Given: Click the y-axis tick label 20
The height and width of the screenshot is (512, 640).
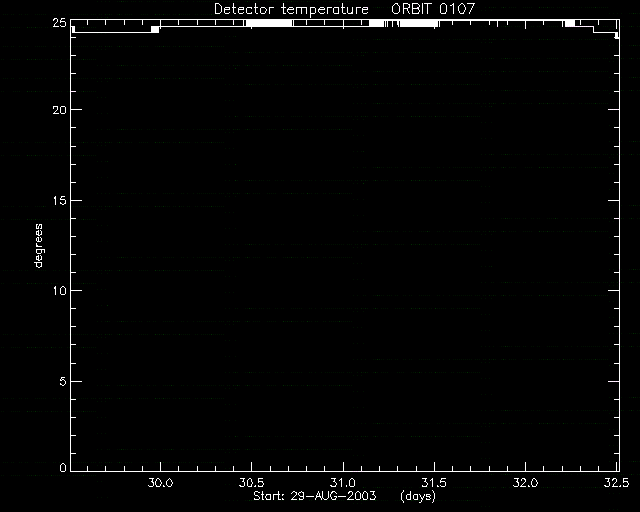Looking at the screenshot, I should 59,110.
